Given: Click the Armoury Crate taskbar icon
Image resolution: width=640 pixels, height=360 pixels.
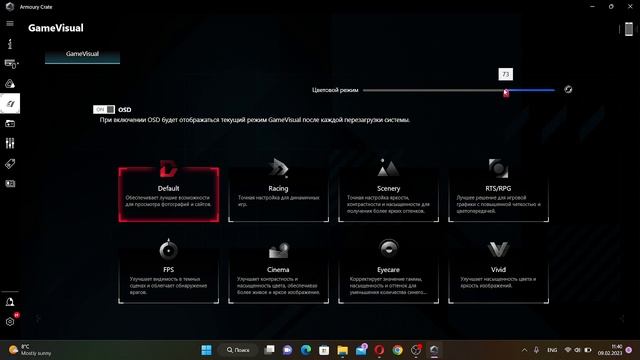Looking at the screenshot, I should (x=434, y=350).
